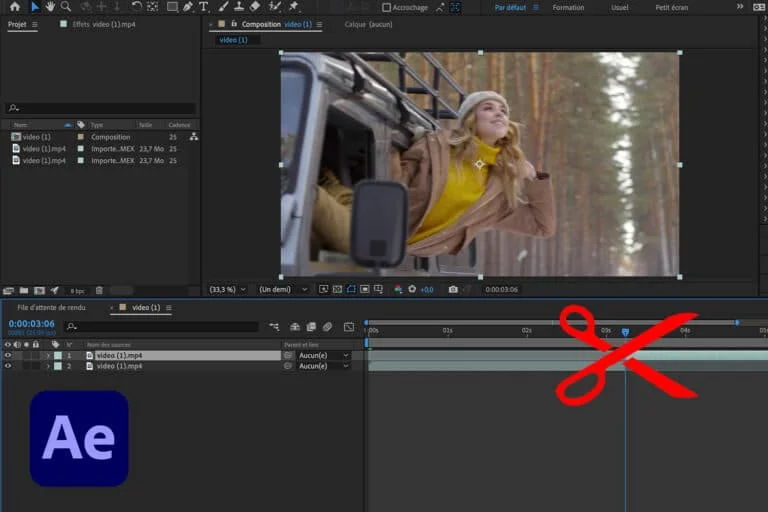Image resolution: width=768 pixels, height=512 pixels.
Task: Switch to the Par défaut workspace
Action: pos(510,7)
